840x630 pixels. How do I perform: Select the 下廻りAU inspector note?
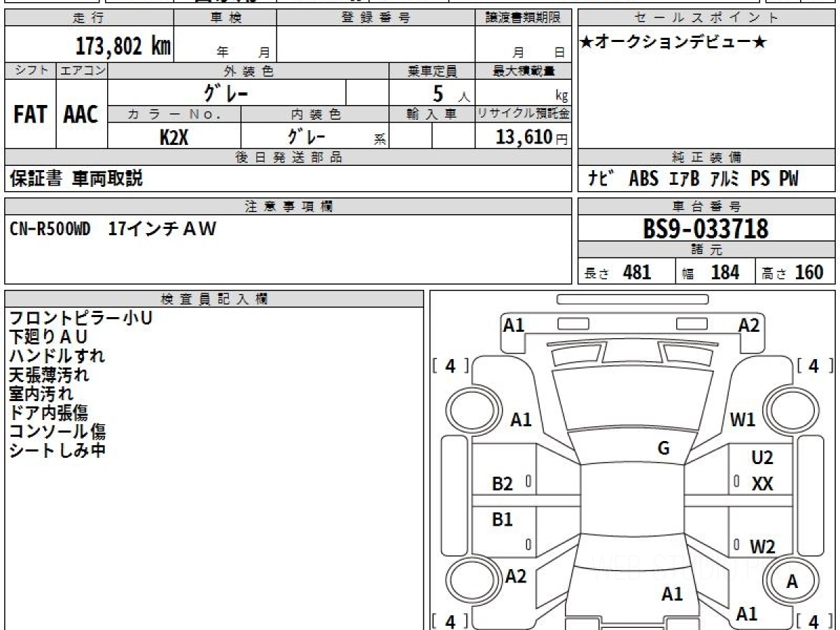click(x=48, y=337)
